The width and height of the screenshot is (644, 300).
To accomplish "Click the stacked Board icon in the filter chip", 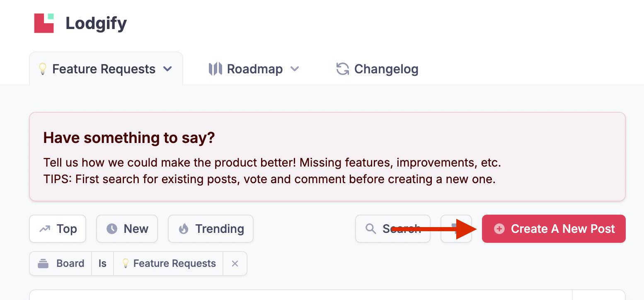I will [43, 264].
